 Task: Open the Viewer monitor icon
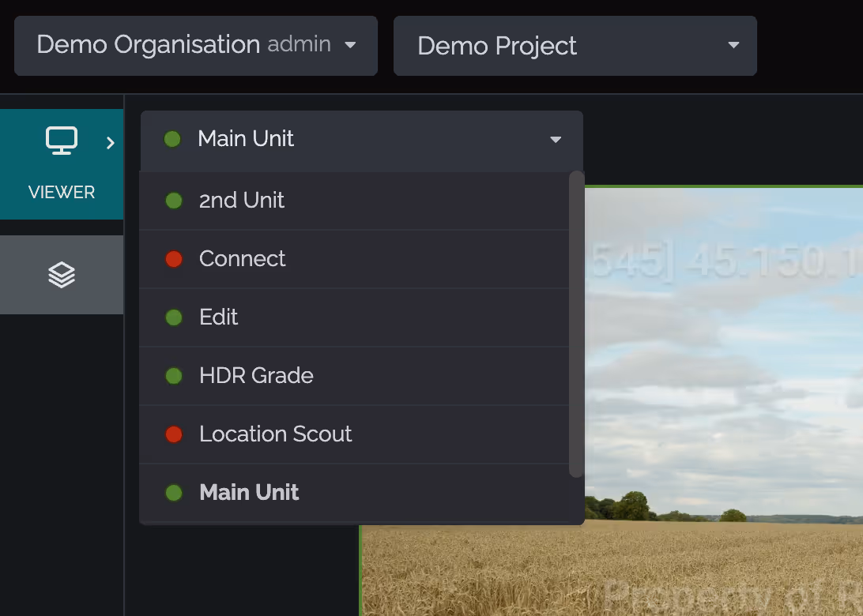click(61, 141)
